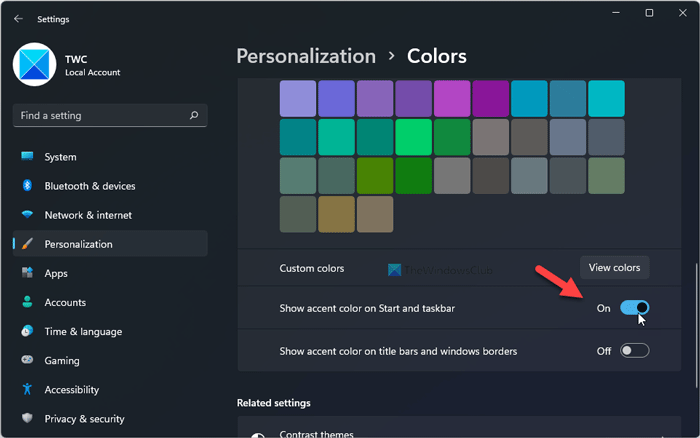This screenshot has width=700, height=438.
Task: Click the View colors button
Action: click(x=614, y=268)
